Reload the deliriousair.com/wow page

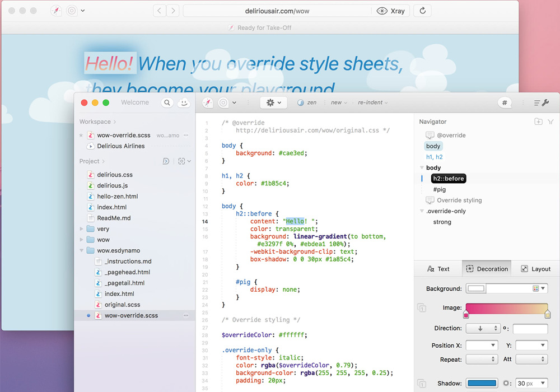click(x=422, y=10)
